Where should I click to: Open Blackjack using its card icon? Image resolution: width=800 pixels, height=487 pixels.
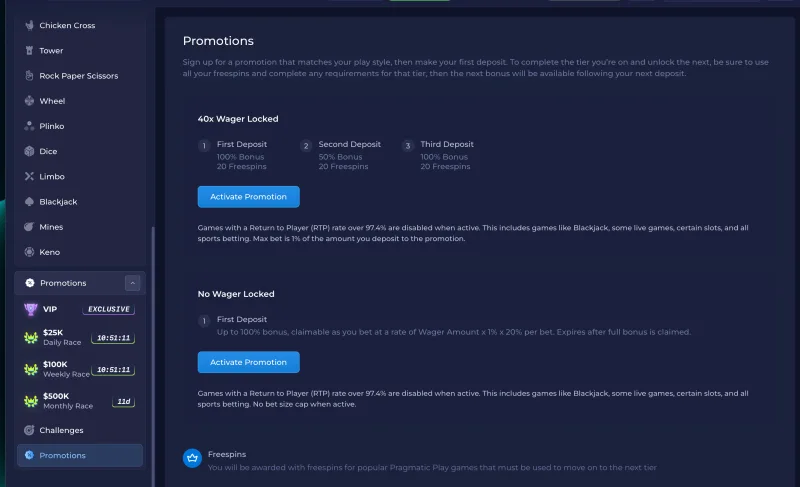(x=29, y=202)
